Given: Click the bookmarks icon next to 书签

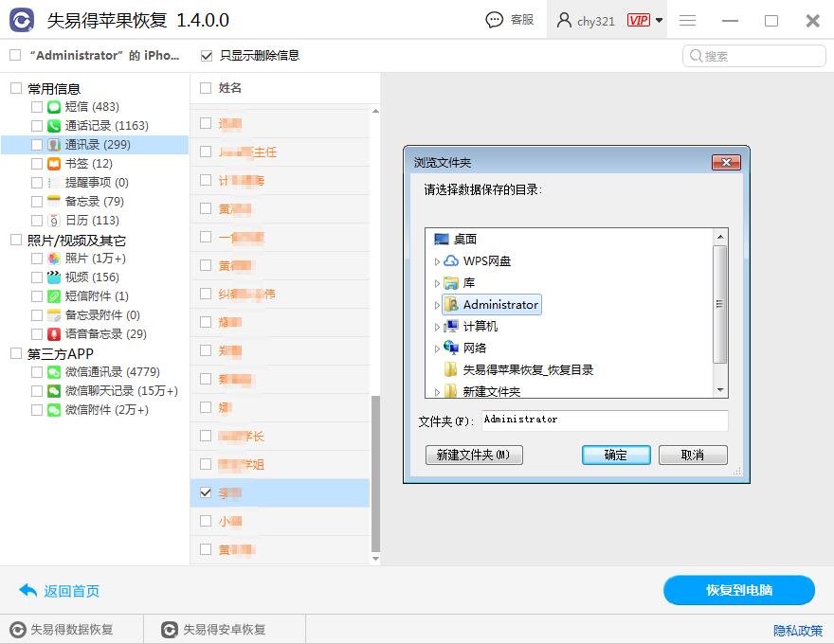Looking at the screenshot, I should [54, 164].
